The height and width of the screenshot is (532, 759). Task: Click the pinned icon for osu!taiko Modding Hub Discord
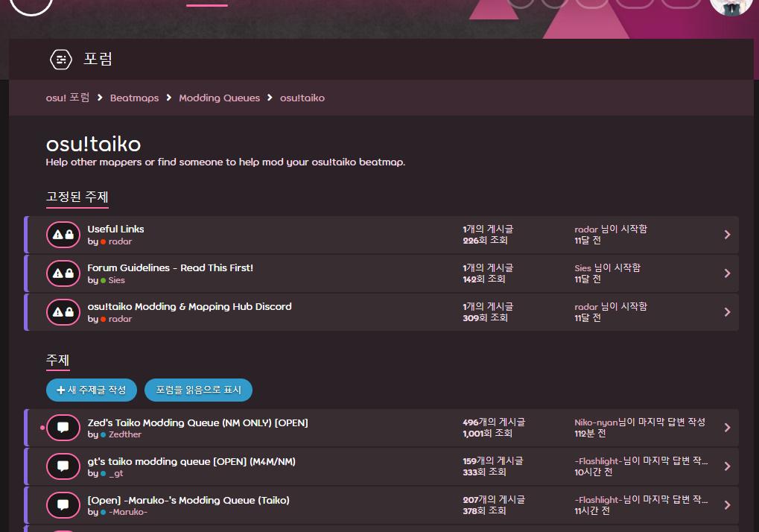(x=63, y=312)
